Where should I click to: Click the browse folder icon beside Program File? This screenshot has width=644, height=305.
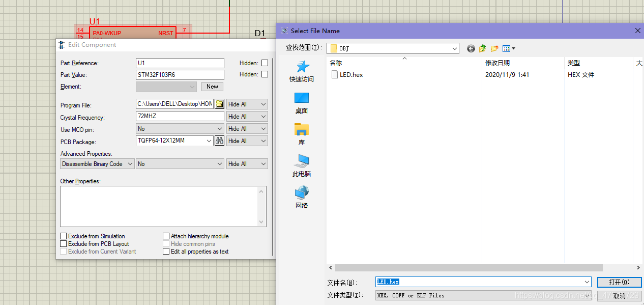pyautogui.click(x=219, y=104)
